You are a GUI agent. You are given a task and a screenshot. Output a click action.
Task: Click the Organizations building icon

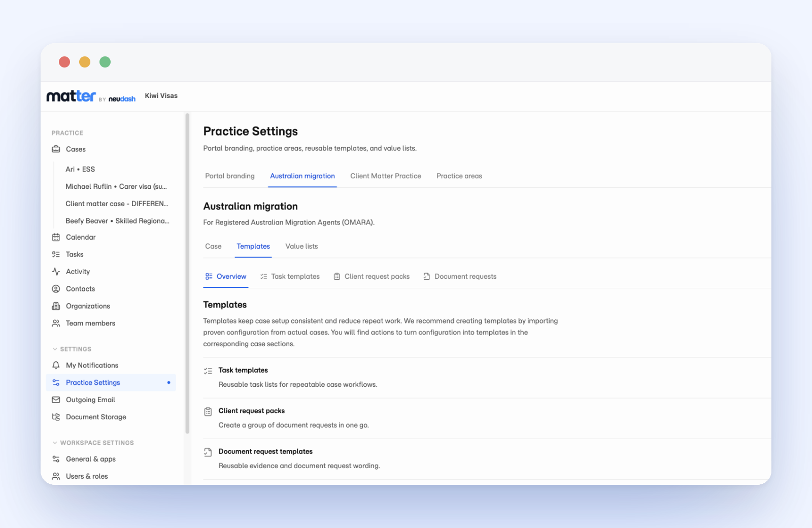pos(56,306)
